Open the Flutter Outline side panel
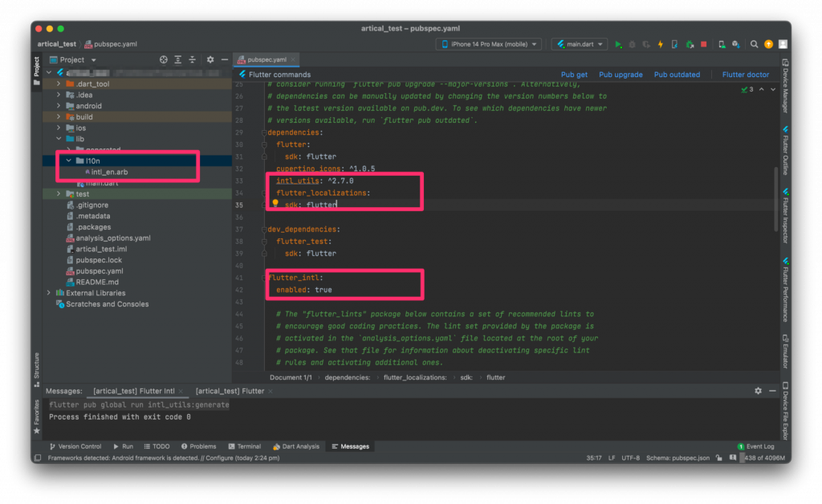The image size is (822, 504). coord(785,150)
